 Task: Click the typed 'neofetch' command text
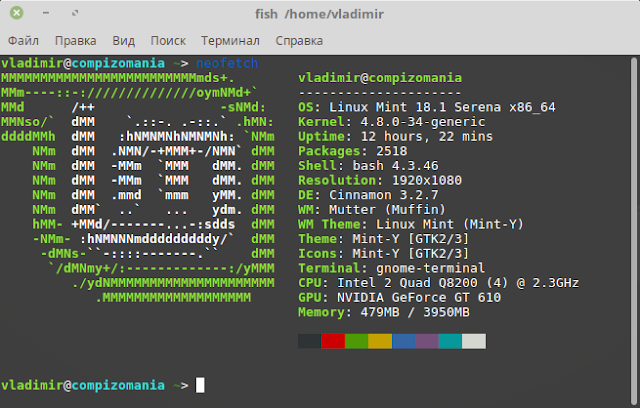(x=227, y=63)
